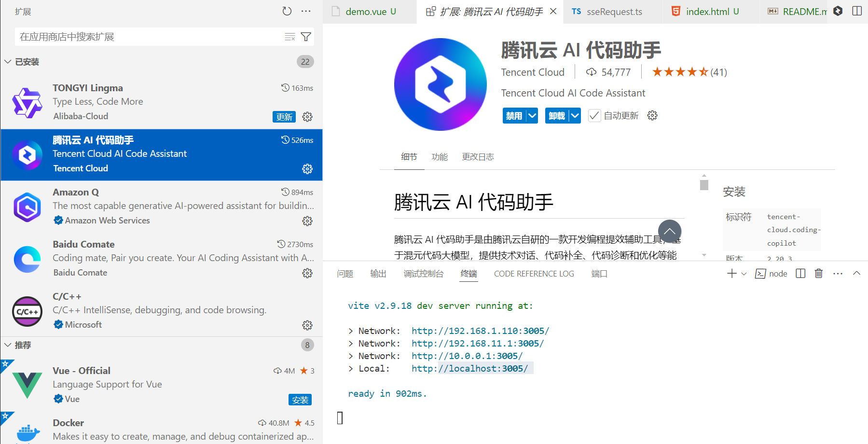Maximize the panel with up chevron

pos(857,273)
